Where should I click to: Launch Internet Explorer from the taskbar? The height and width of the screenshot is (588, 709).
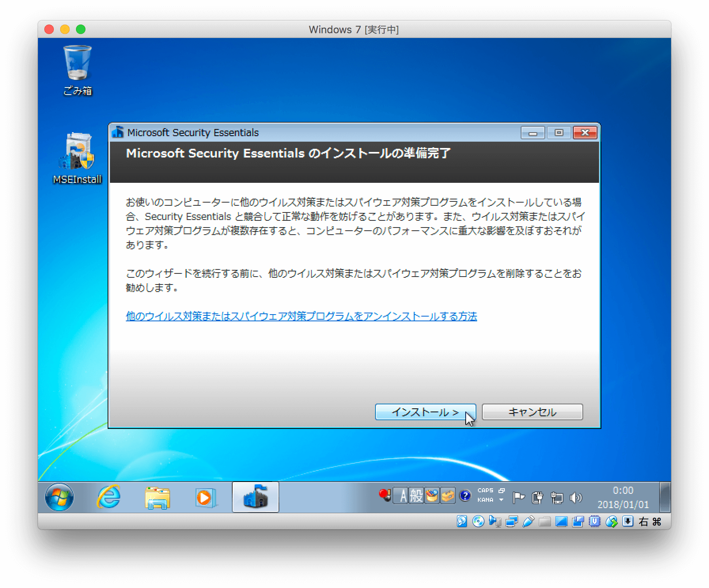tap(110, 497)
